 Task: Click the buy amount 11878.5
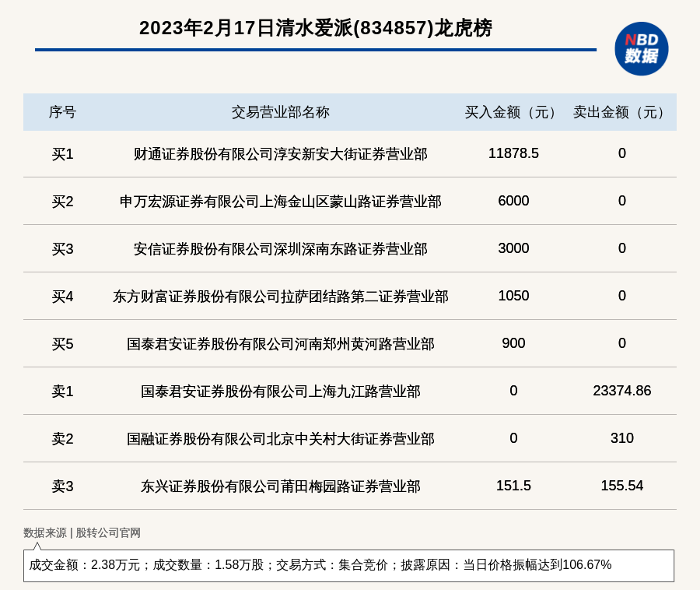point(513,153)
